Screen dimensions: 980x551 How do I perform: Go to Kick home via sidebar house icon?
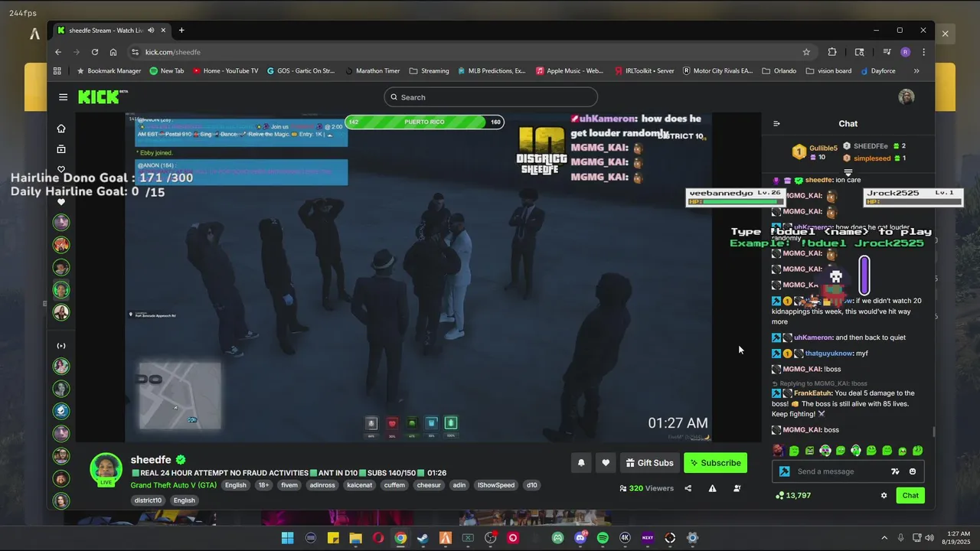61,129
